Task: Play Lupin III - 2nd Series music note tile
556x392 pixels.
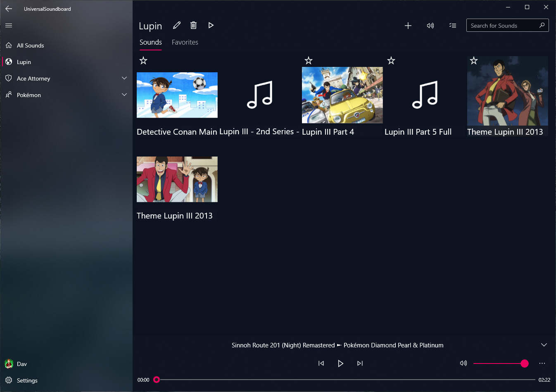Action: (x=260, y=95)
